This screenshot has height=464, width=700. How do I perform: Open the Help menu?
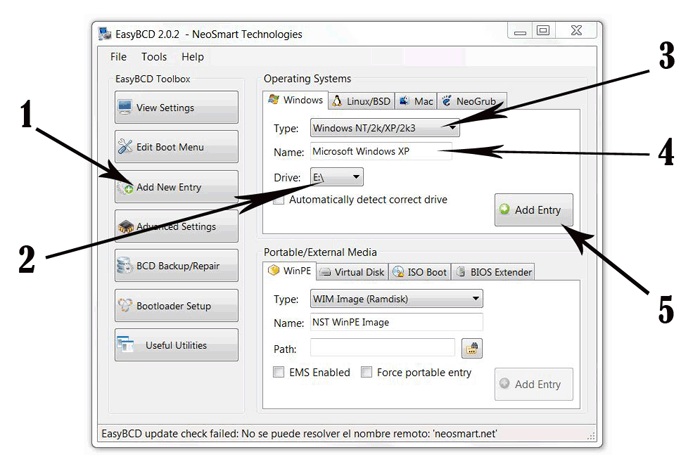coord(192,57)
